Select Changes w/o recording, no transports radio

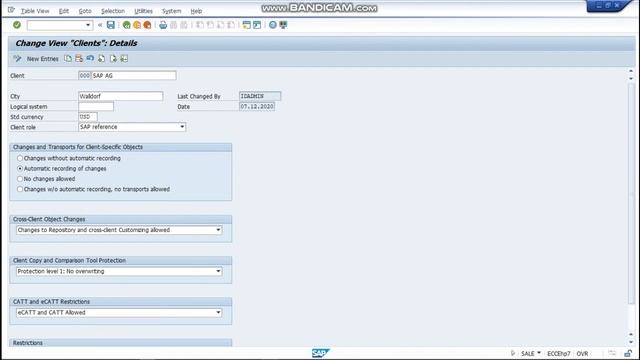pyautogui.click(x=20, y=189)
